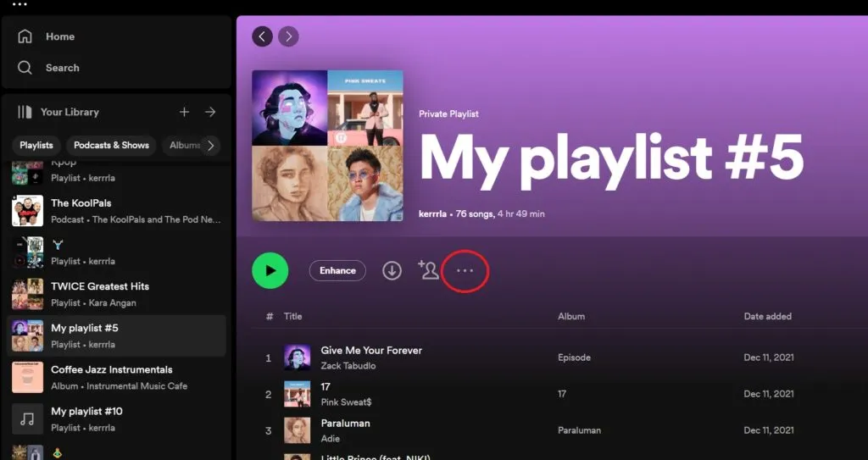Filter the library by Playlists
Image resolution: width=868 pixels, height=460 pixels.
(36, 145)
